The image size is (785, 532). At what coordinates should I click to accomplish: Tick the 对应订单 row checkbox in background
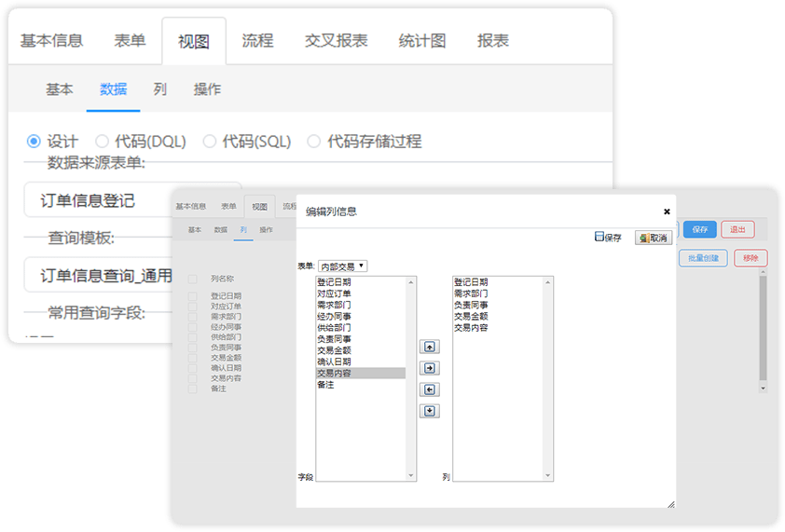(x=193, y=307)
